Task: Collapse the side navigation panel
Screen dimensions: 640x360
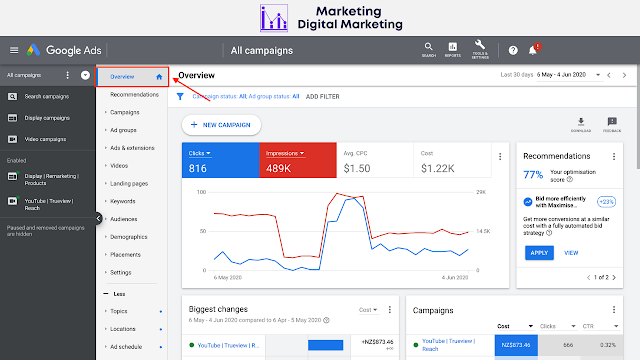Action: click(98, 218)
